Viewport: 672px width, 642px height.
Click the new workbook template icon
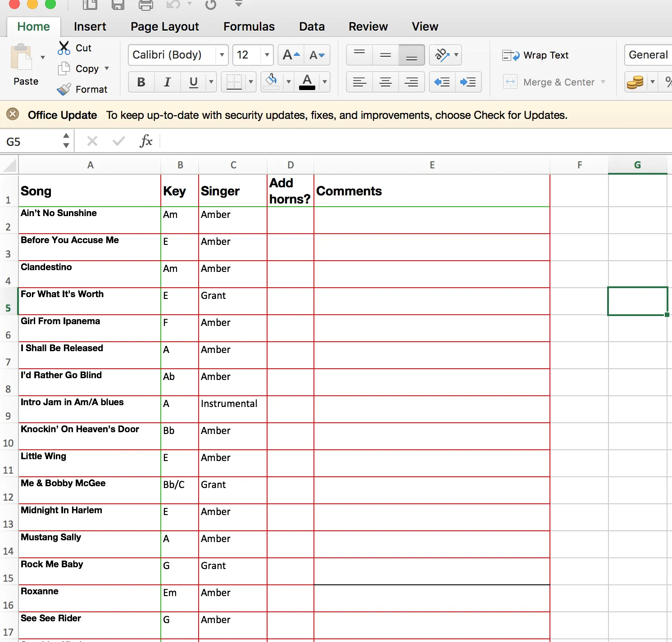click(x=91, y=5)
